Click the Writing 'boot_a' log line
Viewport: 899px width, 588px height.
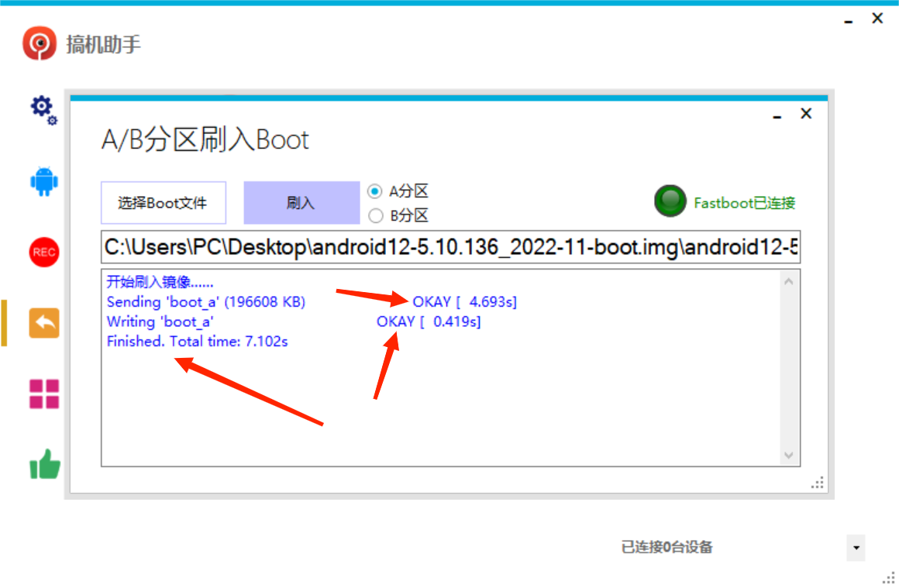[x=160, y=322]
